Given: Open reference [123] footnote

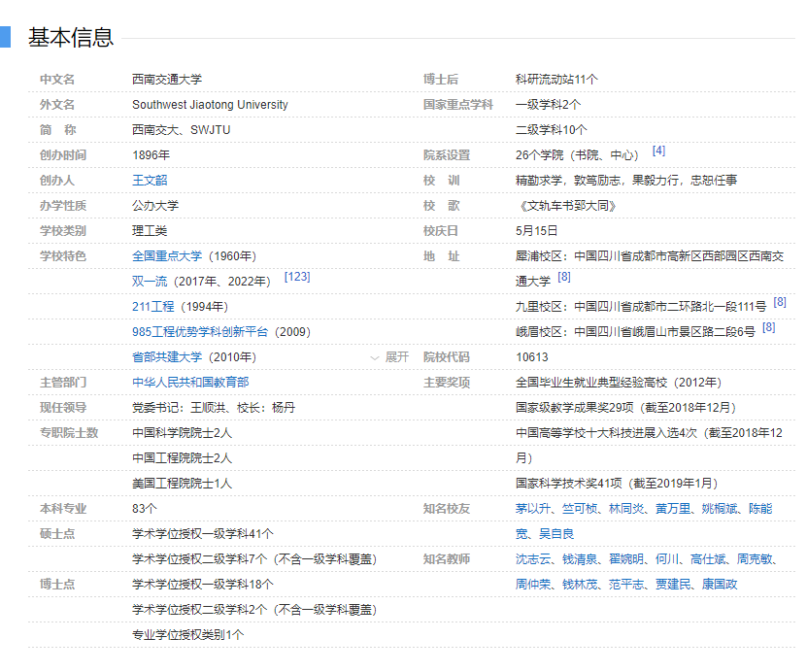Looking at the screenshot, I should (x=297, y=278).
